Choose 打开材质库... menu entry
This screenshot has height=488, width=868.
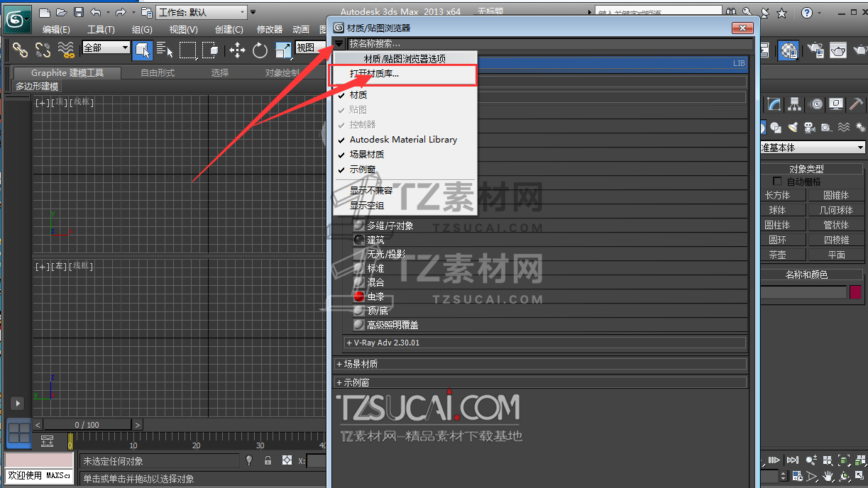pyautogui.click(x=374, y=73)
